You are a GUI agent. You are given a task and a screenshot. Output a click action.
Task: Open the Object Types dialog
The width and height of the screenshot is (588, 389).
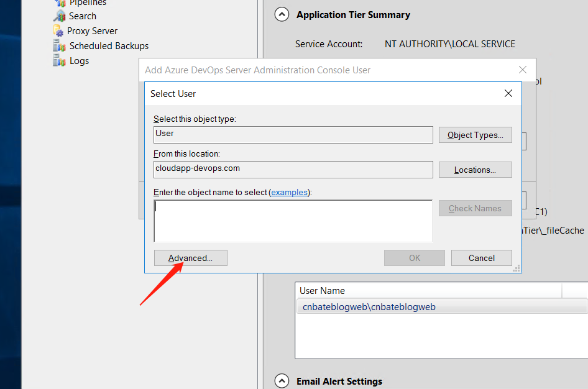pyautogui.click(x=475, y=135)
